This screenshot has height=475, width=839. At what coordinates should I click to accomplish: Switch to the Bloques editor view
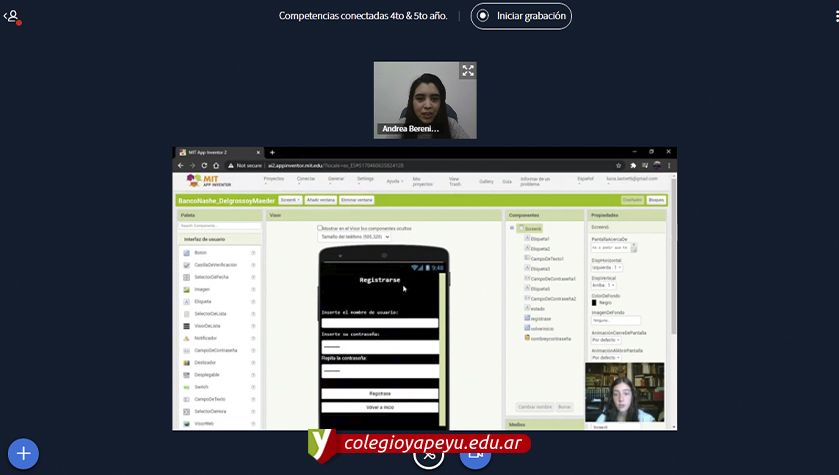coord(656,200)
